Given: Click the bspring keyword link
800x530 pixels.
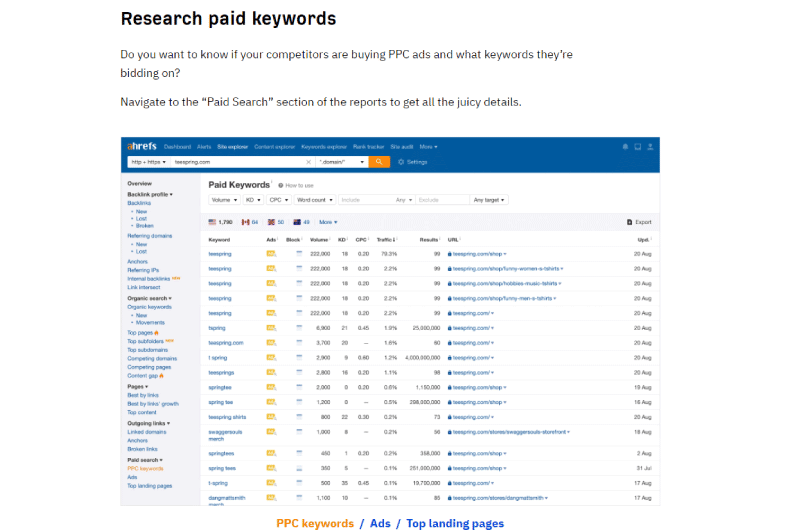Looking at the screenshot, I should pyautogui.click(x=217, y=327).
